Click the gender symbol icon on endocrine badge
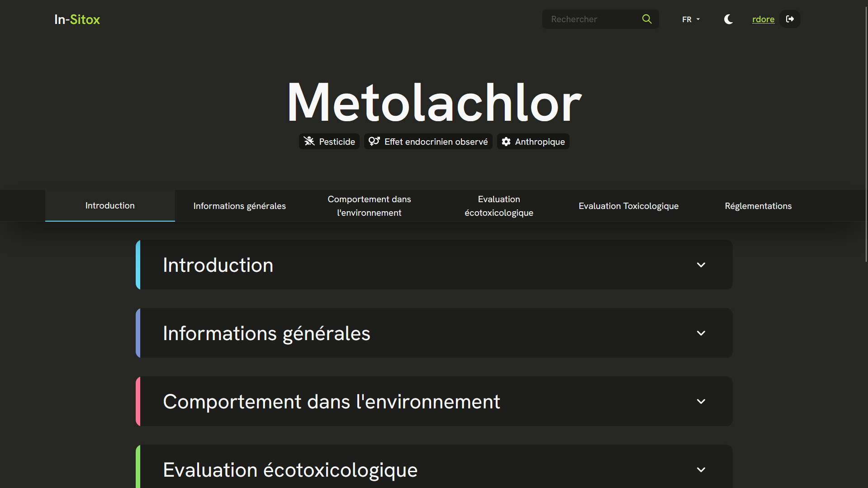Image resolution: width=868 pixels, height=488 pixels. (x=374, y=141)
